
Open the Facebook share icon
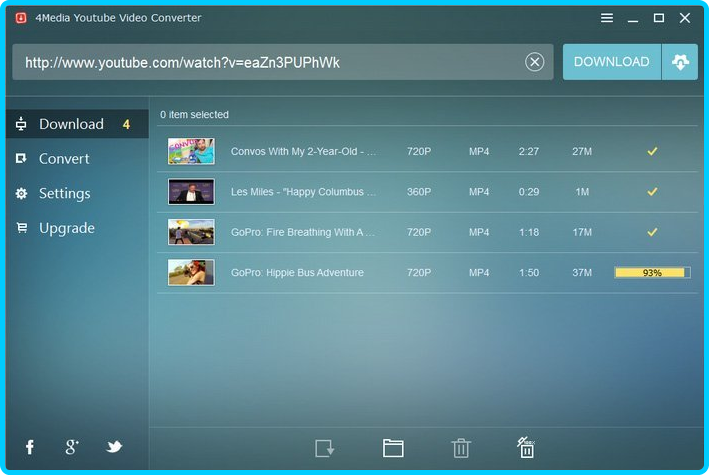pyautogui.click(x=30, y=447)
